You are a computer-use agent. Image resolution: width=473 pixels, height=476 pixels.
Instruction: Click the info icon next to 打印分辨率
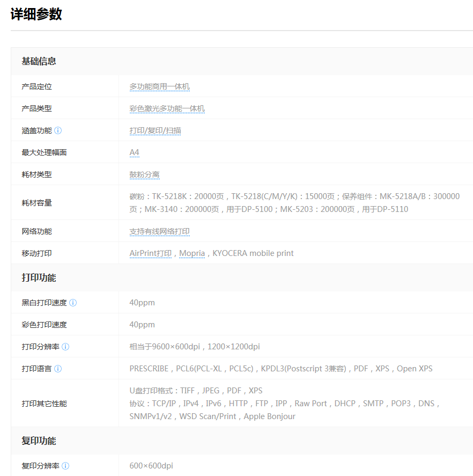65,347
